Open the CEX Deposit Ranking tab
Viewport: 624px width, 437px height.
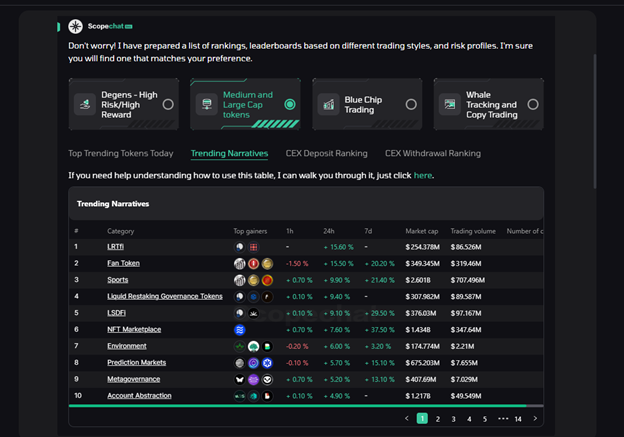coord(326,153)
